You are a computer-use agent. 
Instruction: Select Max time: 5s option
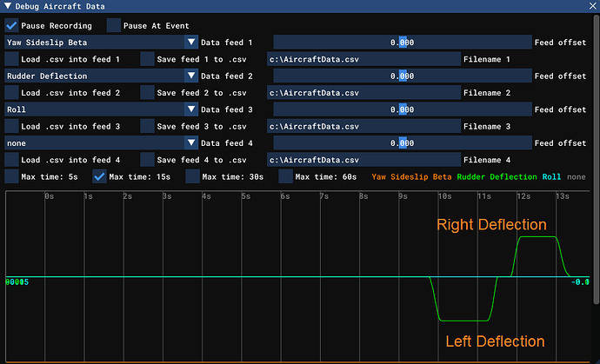click(12, 177)
